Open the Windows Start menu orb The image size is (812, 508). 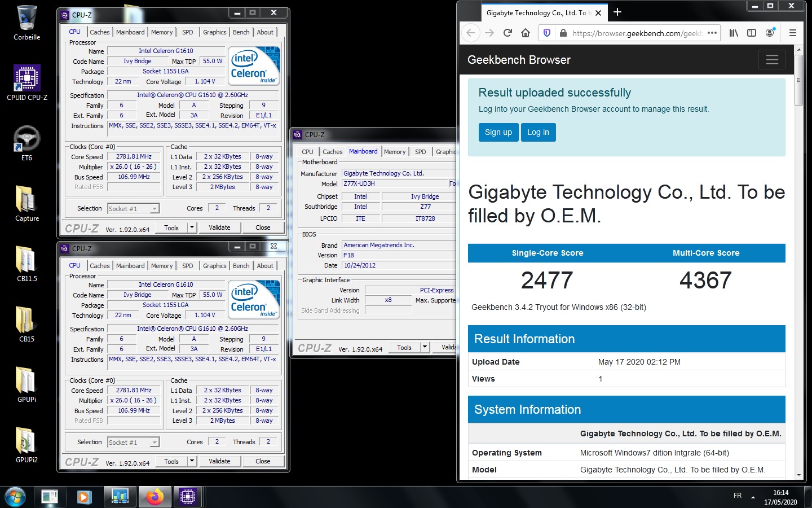point(15,497)
